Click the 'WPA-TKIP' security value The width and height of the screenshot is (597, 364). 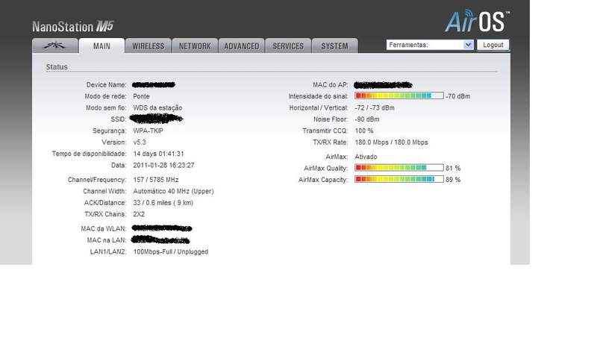click(148, 131)
